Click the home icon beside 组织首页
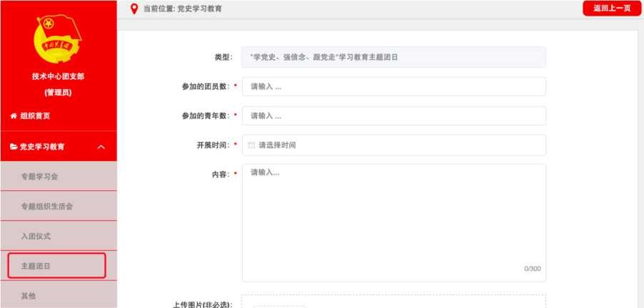This screenshot has width=644, height=308. click(13, 116)
